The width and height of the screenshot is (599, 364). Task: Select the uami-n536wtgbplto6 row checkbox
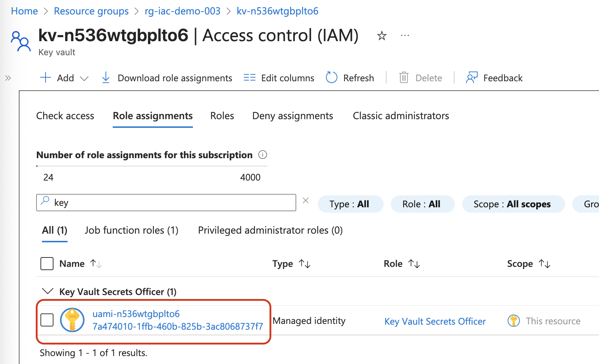47,320
